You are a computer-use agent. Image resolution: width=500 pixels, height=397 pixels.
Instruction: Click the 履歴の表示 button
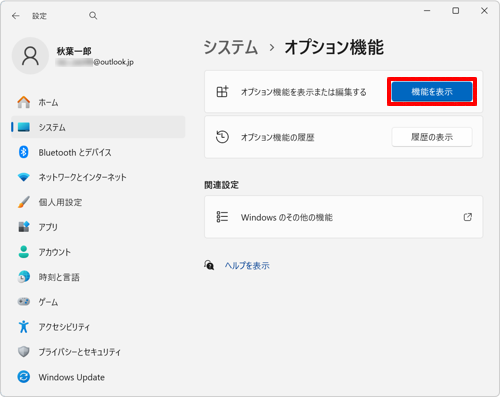pos(432,137)
